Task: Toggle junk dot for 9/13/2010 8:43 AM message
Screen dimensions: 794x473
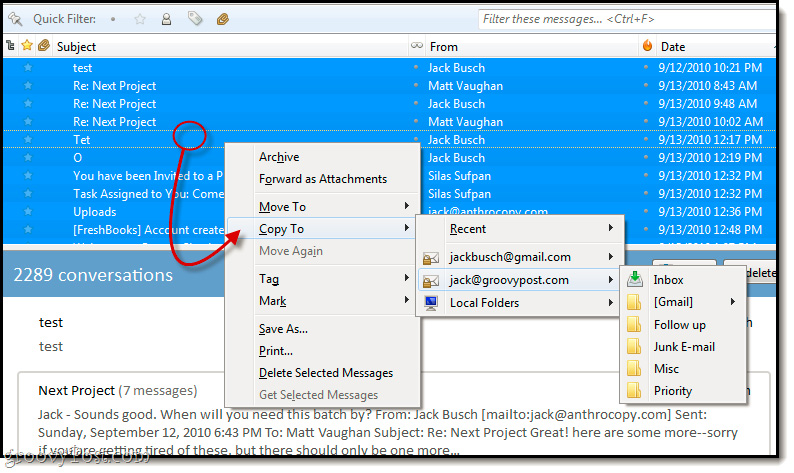Action: (x=646, y=85)
